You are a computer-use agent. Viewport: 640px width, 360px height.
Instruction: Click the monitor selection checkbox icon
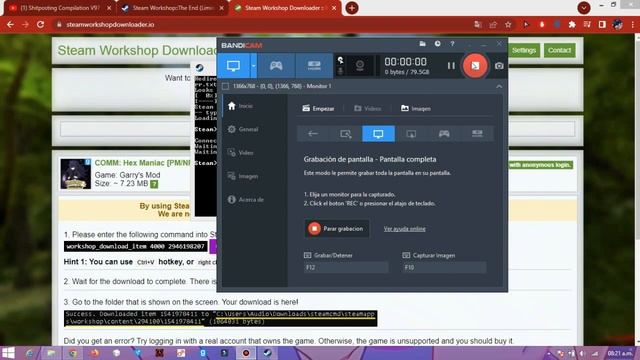[x=225, y=86]
